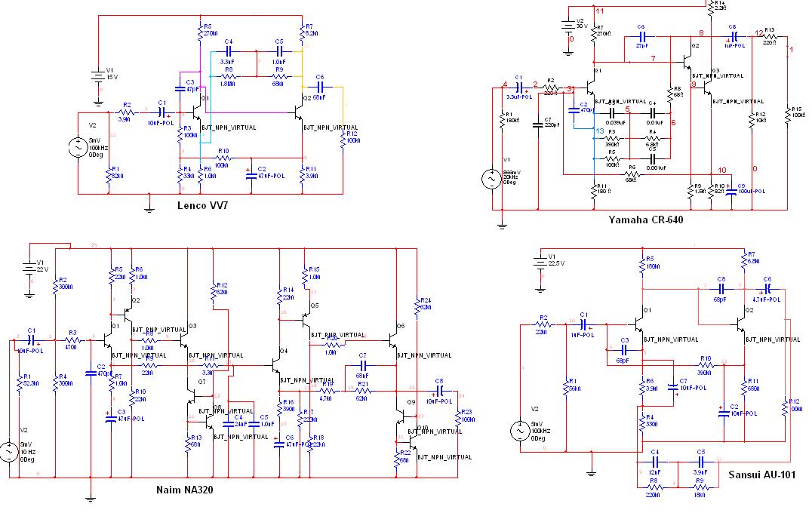Viewport: 812px width, 513px height.
Task: Select capacitor C3 47pF in Lenco circuit
Action: pos(180,88)
